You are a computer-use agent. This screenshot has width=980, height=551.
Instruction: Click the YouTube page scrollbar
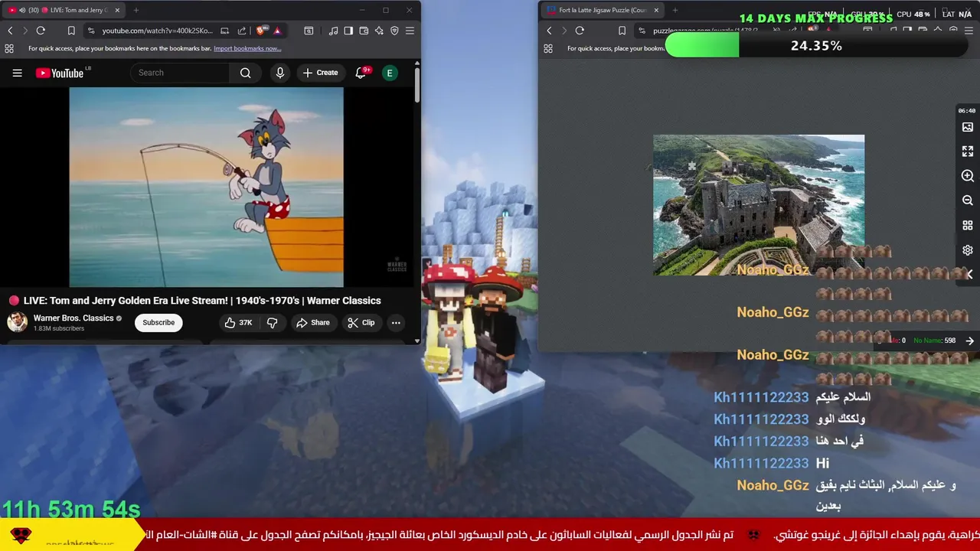pyautogui.click(x=416, y=86)
